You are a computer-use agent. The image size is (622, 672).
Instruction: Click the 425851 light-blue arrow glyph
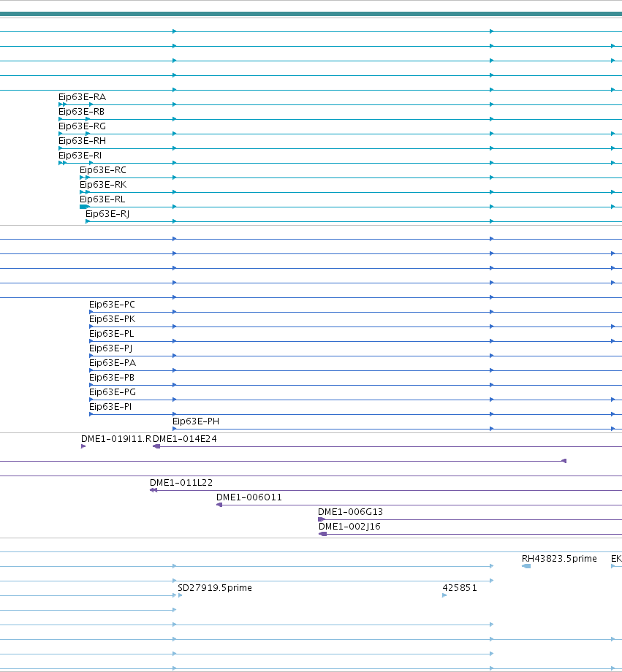(444, 595)
